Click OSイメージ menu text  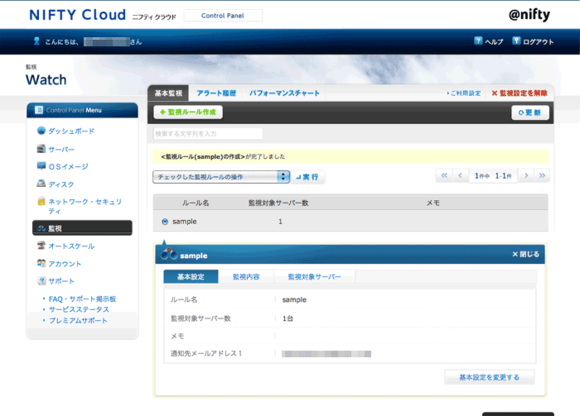(x=68, y=167)
